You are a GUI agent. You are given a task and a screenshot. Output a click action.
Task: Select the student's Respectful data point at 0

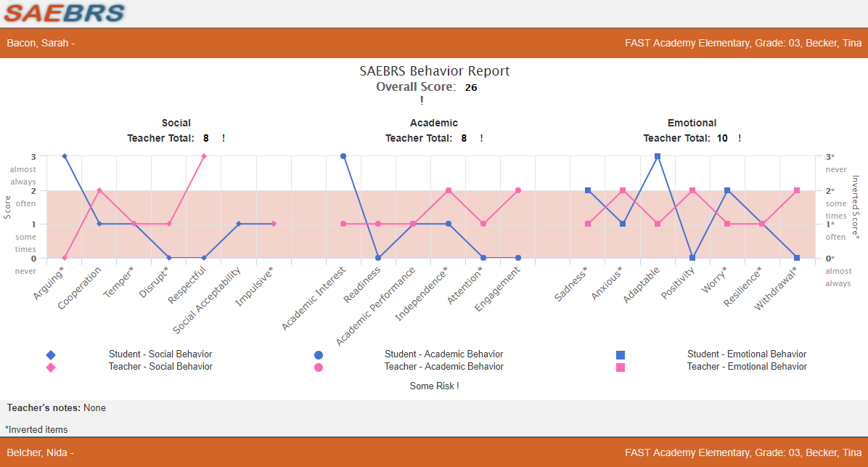(x=204, y=258)
